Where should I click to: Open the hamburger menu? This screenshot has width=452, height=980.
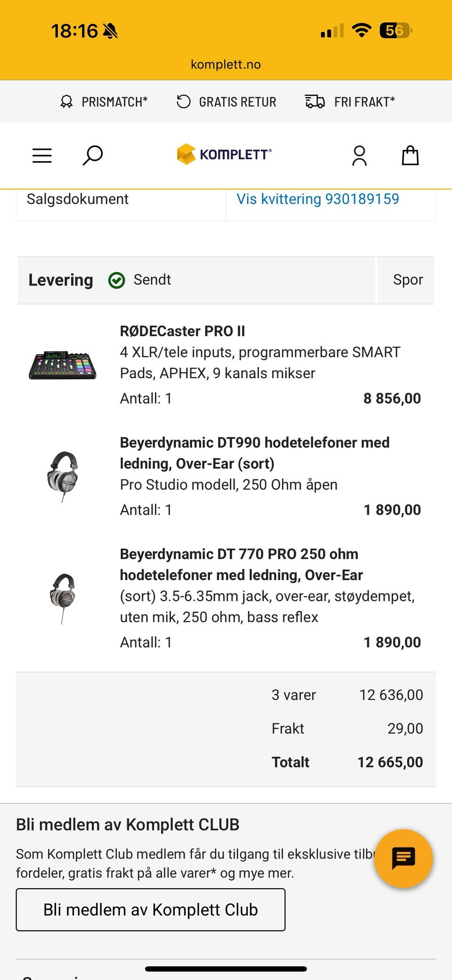[42, 155]
